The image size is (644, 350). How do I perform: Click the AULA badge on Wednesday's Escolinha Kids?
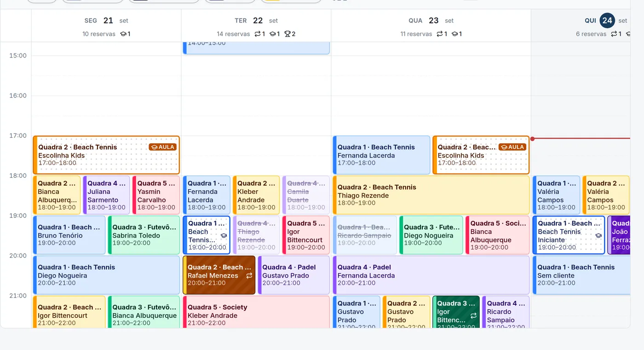point(512,147)
